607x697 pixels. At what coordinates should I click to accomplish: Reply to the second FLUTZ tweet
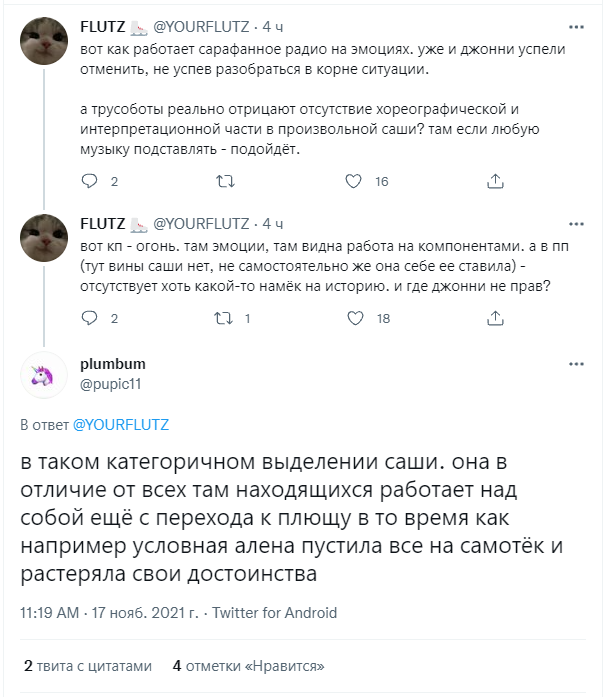90,318
